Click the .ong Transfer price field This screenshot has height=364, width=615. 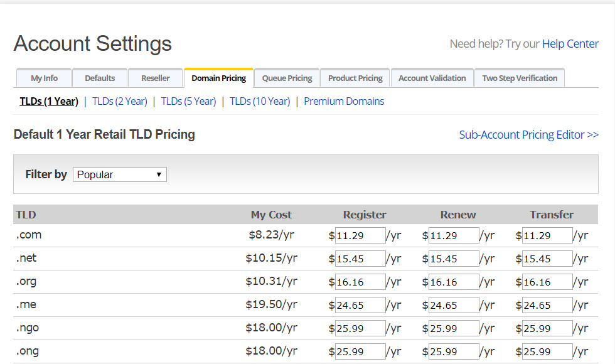tap(547, 351)
